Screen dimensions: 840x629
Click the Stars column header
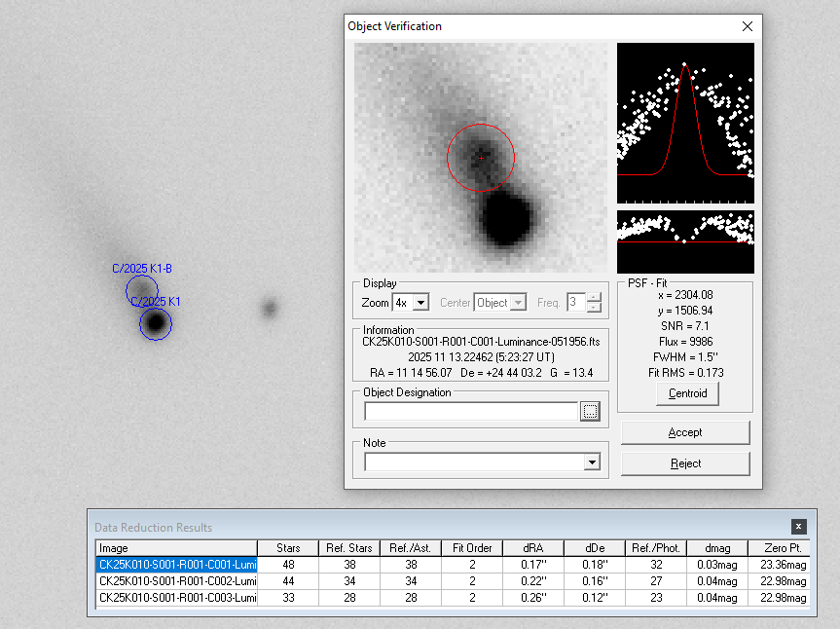coord(288,548)
